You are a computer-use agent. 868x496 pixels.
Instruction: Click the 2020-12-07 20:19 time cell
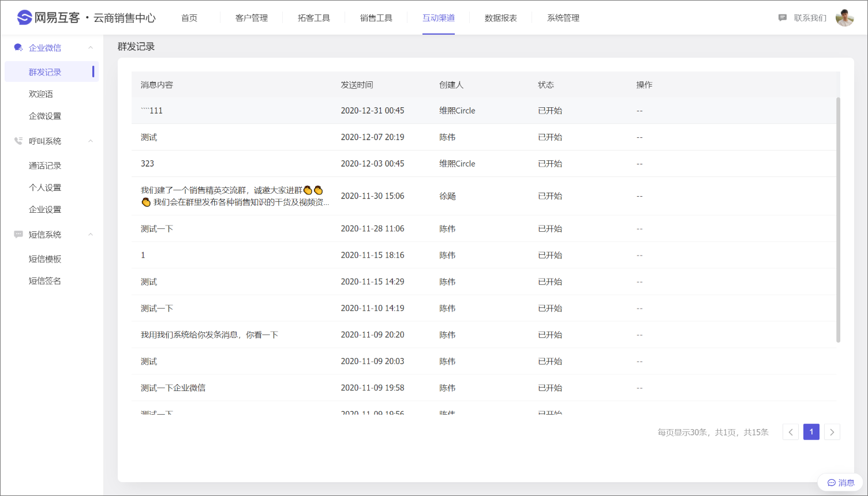coord(373,137)
